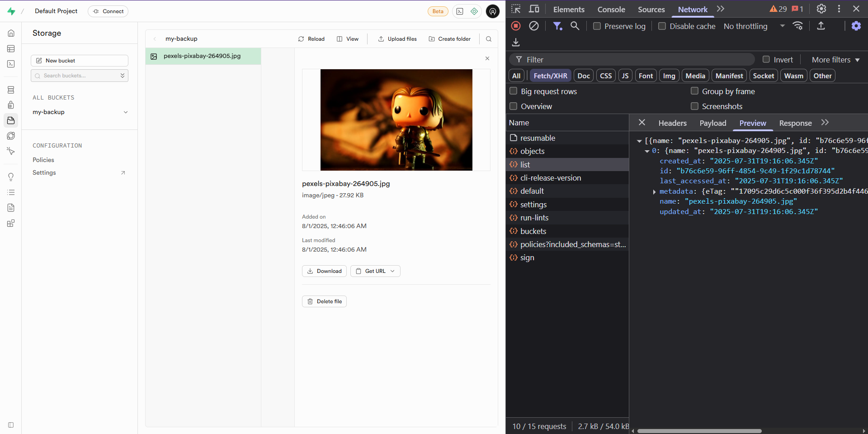Click the Delete file button
Viewport: 868px width, 434px height.
pyautogui.click(x=324, y=301)
